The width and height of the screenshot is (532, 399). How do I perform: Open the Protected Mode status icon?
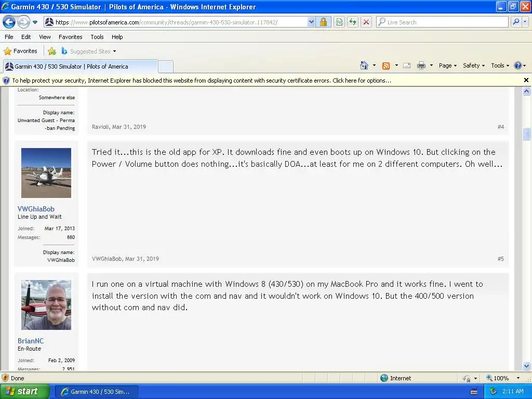[467, 378]
